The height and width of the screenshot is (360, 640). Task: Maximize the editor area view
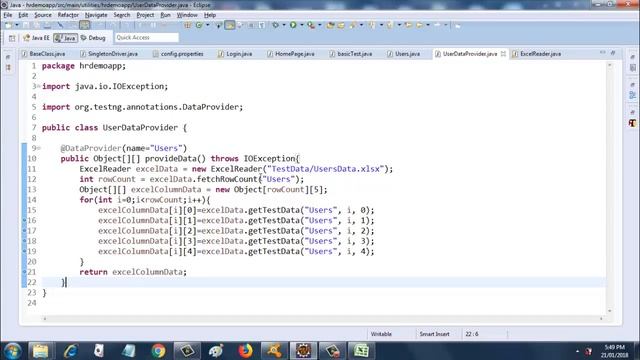click(613, 53)
